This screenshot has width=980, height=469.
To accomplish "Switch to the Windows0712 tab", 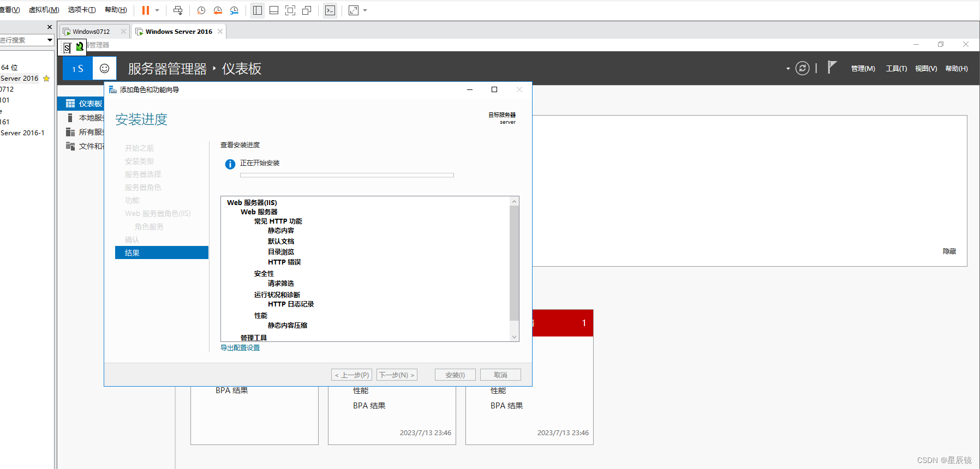I will click(91, 32).
